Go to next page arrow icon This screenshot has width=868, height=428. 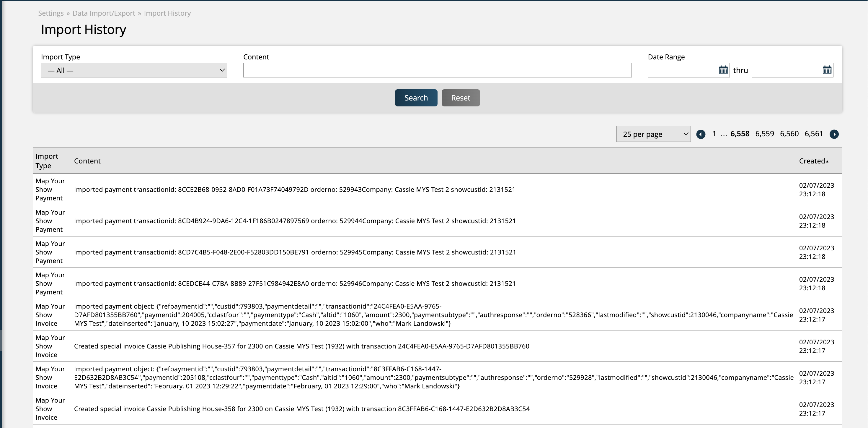pyautogui.click(x=834, y=134)
